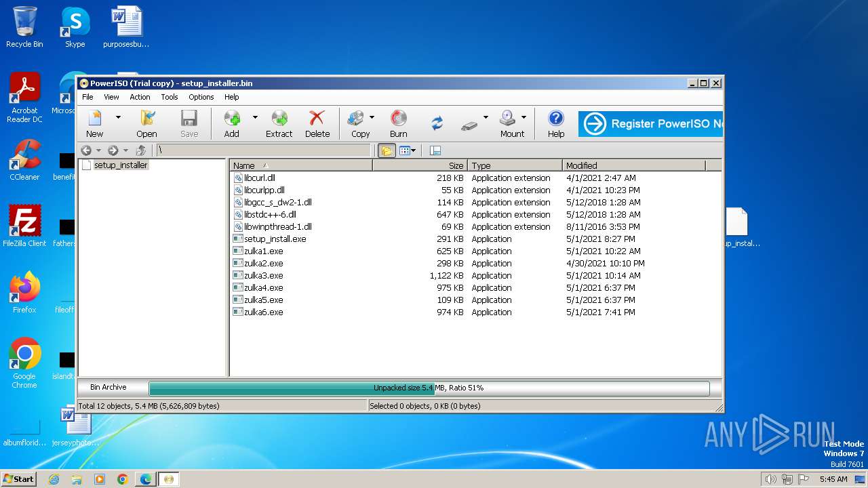Sort the list by Modified column
868x488 pixels.
[x=634, y=165]
